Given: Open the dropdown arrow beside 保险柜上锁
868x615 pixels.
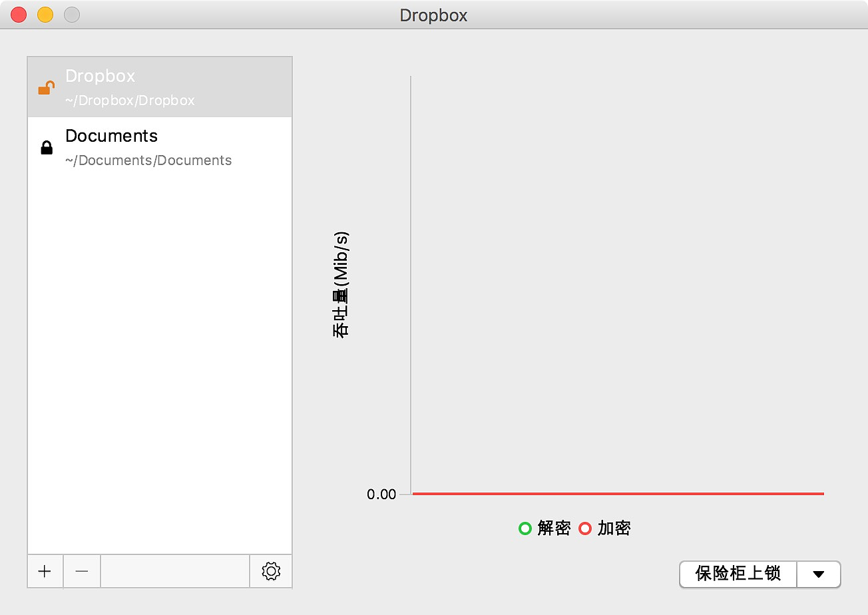Looking at the screenshot, I should click(x=819, y=574).
